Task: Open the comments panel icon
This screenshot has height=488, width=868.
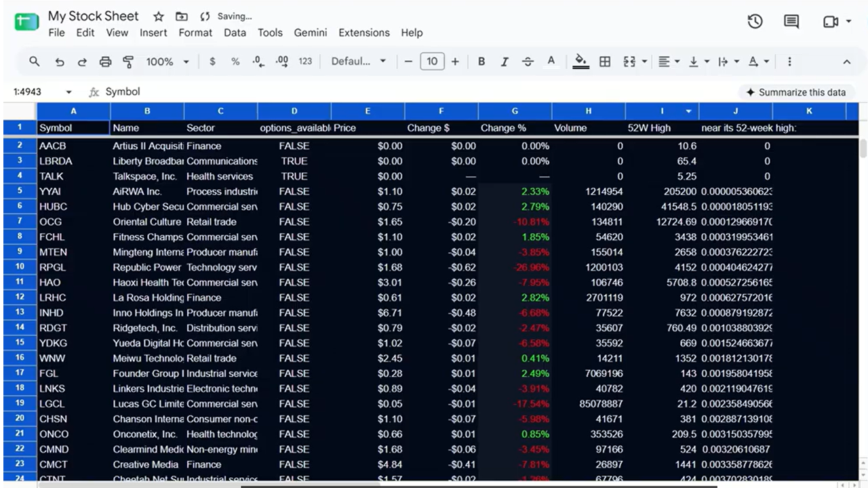Action: coord(791,22)
